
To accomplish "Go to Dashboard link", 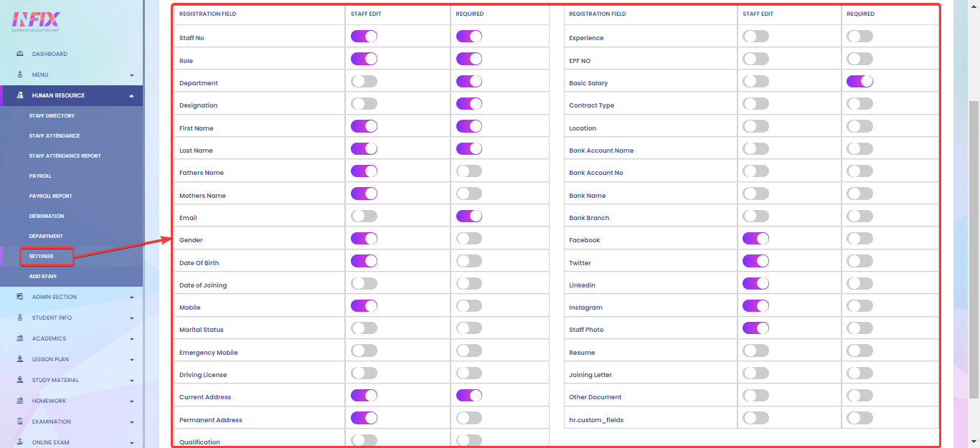I will click(50, 54).
